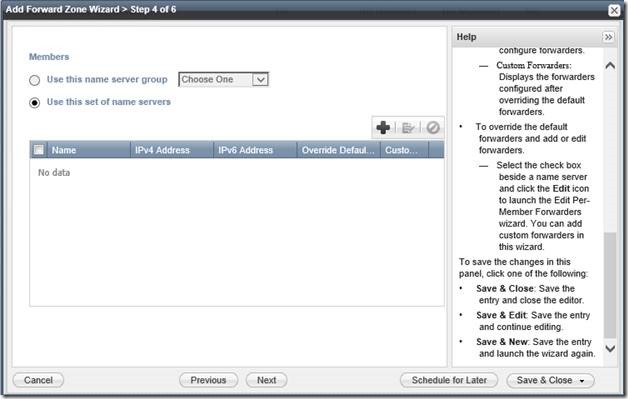Select Use this name server group radio
Screen dimensions: 628x399
(x=34, y=80)
